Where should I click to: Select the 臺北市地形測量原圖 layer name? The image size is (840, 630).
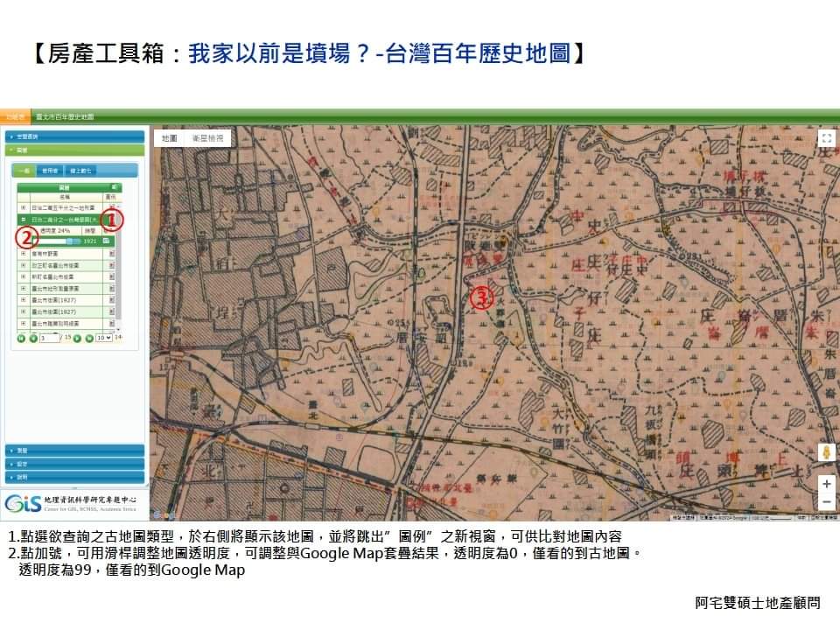(x=55, y=288)
